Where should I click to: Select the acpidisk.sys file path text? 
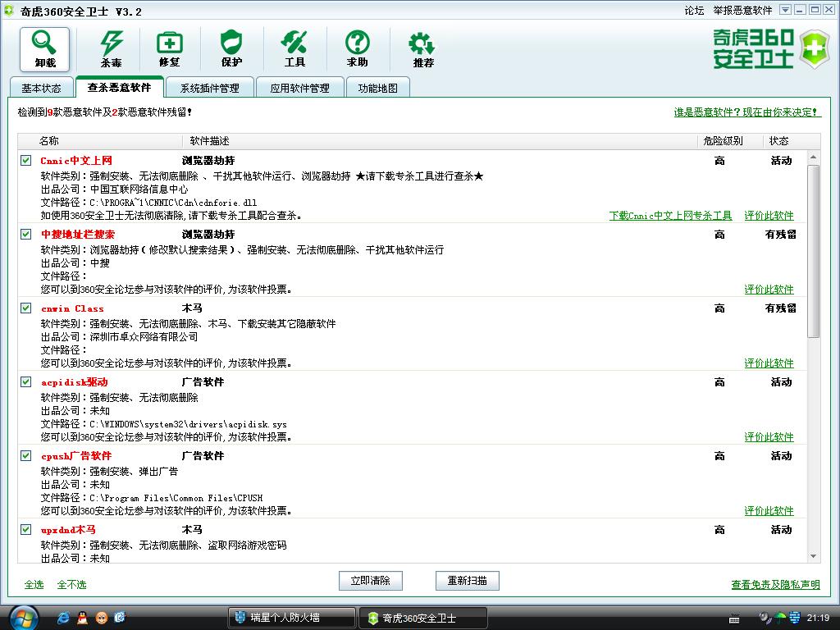(188, 424)
